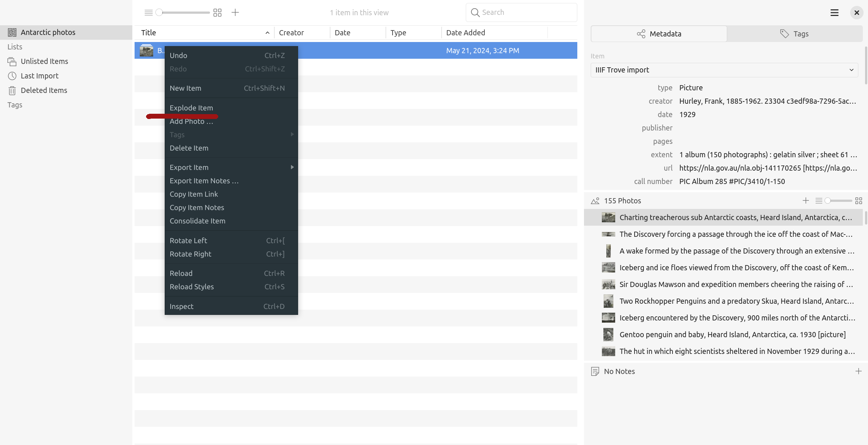The image size is (868, 445).
Task: Adjust photo thumbnail zoom slider
Action: pyautogui.click(x=838, y=201)
